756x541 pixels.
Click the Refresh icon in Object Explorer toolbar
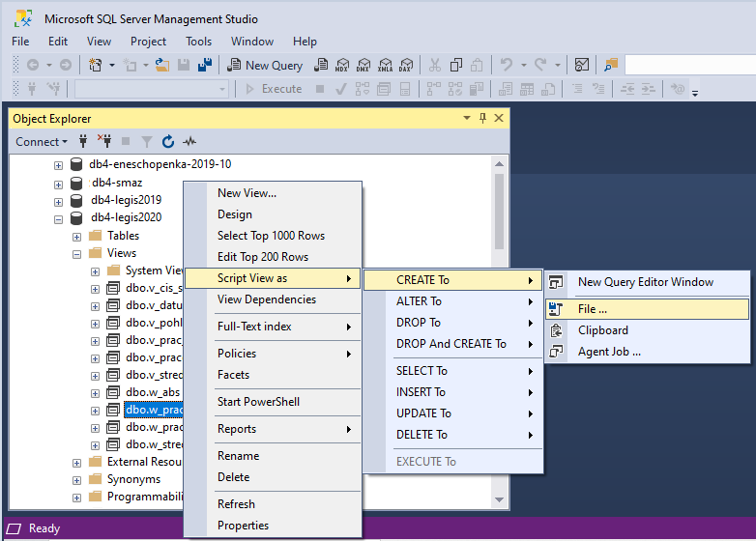(x=168, y=142)
